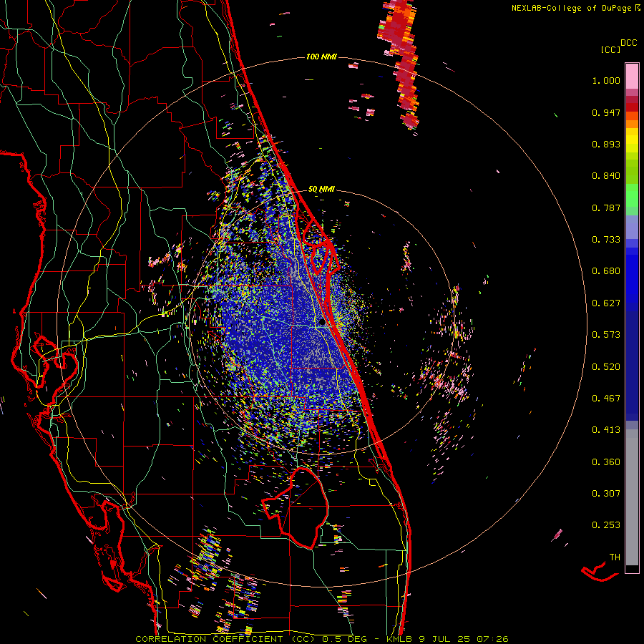The width and height of the screenshot is (644, 644).
Task: Click the KMLB station identifier in footer
Action: click(399, 639)
